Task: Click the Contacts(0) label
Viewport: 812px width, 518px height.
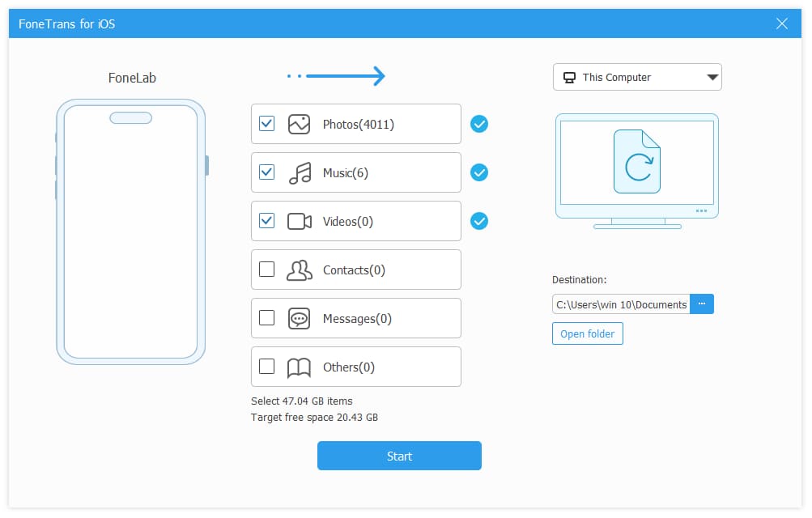Action: 355,270
